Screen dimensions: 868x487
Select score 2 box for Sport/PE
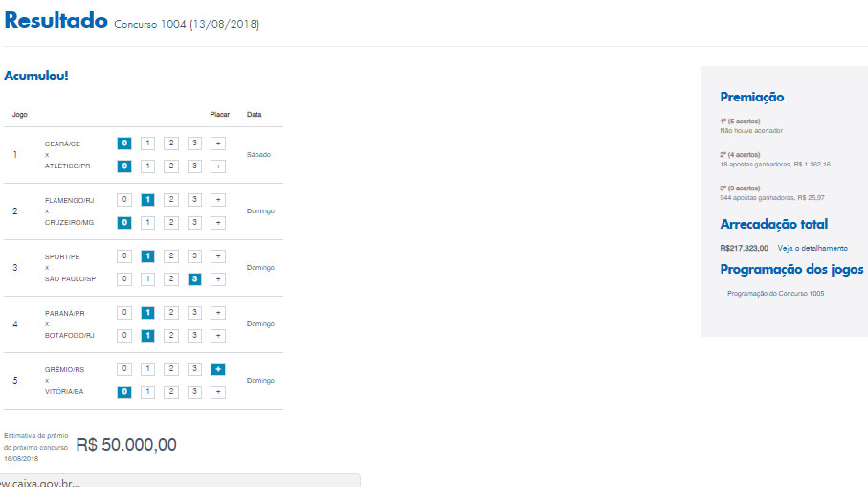point(171,256)
